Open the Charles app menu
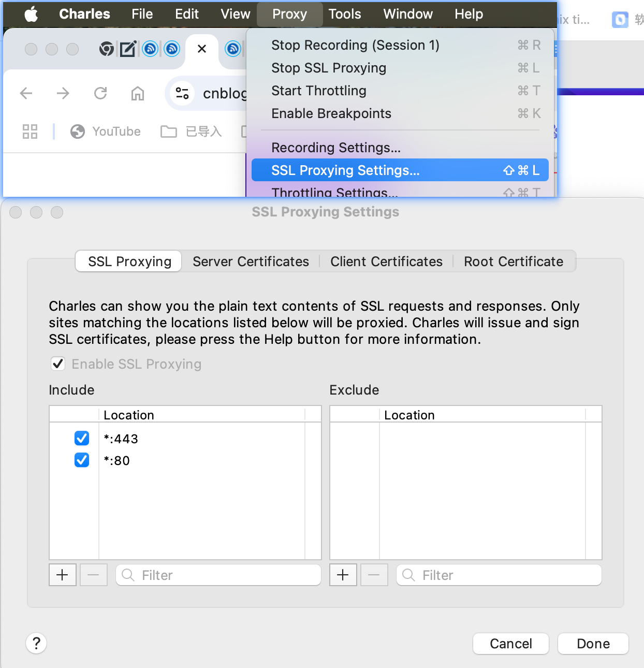The image size is (644, 668). click(x=84, y=14)
